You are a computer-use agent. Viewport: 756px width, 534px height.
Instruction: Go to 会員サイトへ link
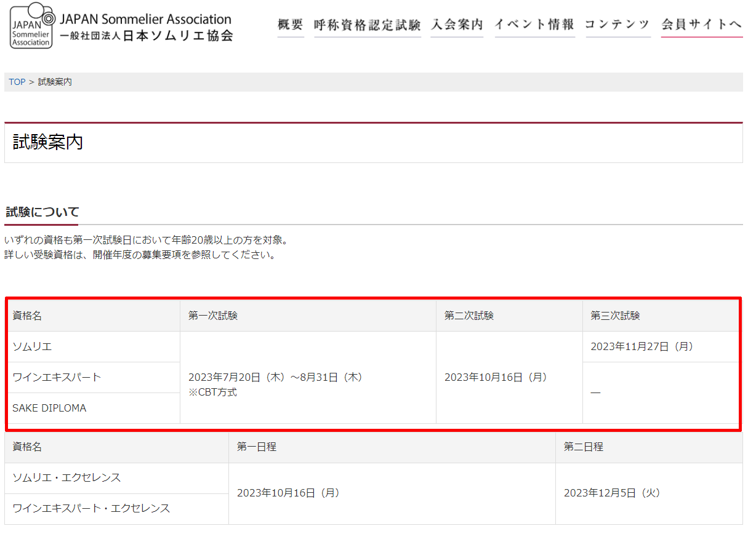point(702,25)
